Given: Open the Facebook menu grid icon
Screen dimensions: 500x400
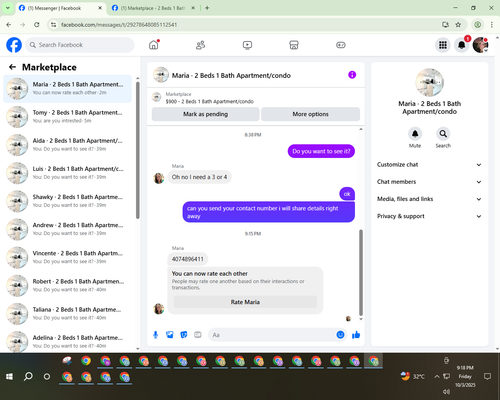Looking at the screenshot, I should coord(443,45).
